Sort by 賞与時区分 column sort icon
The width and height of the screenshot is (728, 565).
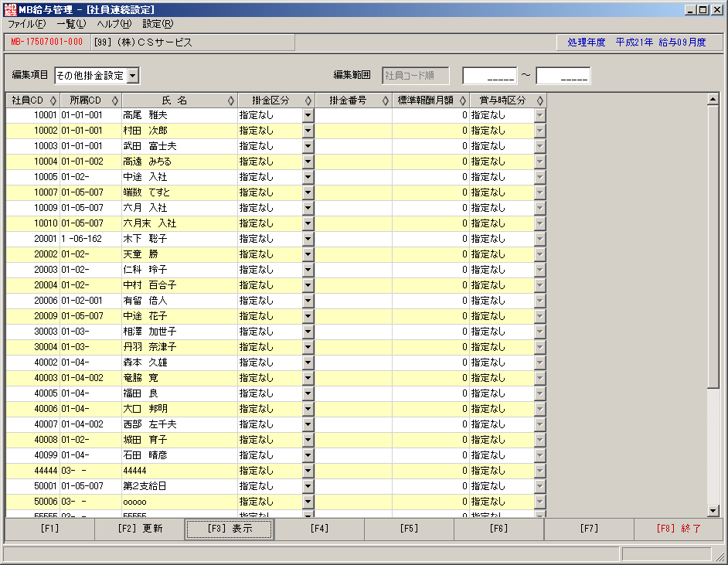pyautogui.click(x=539, y=100)
